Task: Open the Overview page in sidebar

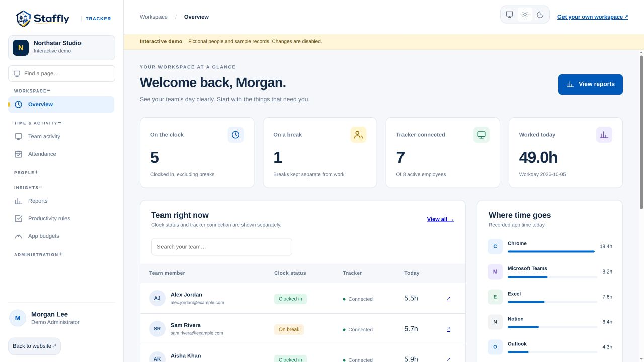Action: tap(61, 105)
